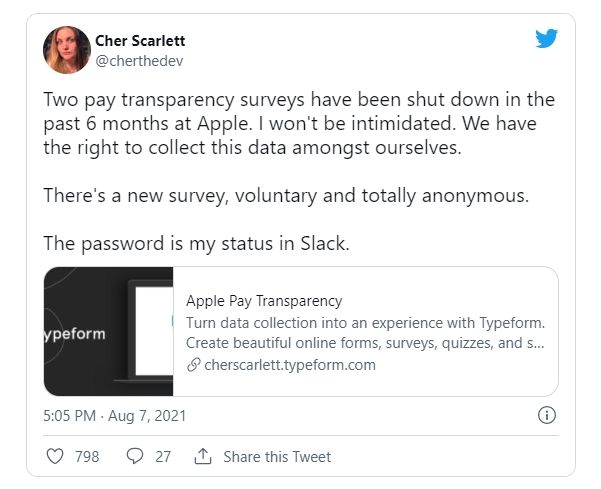Click the 27 replies count
601x489 pixels.
(162, 457)
